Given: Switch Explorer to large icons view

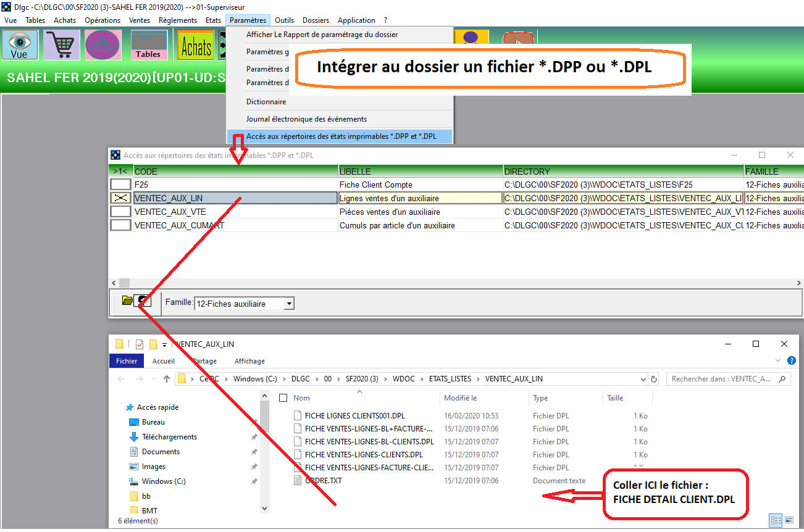Looking at the screenshot, I should click(x=790, y=520).
